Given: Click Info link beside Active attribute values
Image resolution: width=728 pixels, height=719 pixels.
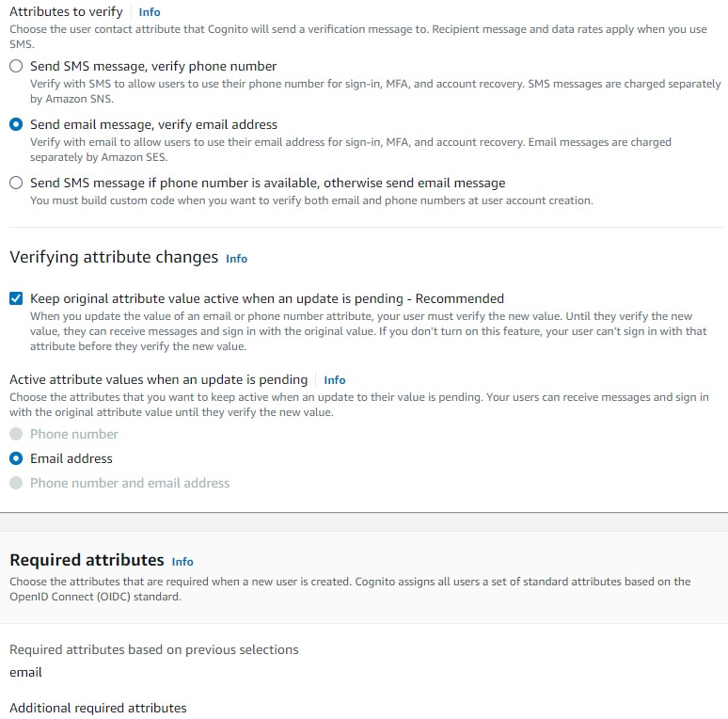Looking at the screenshot, I should coord(335,380).
